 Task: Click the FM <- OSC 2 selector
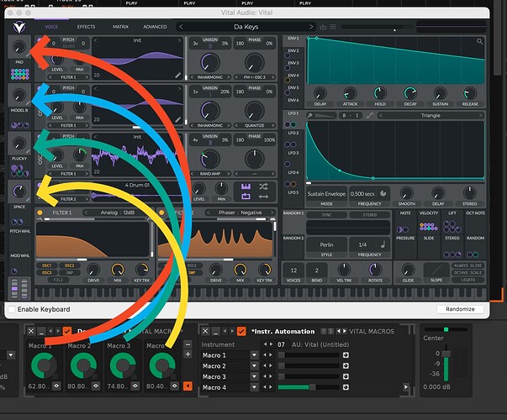(x=255, y=77)
